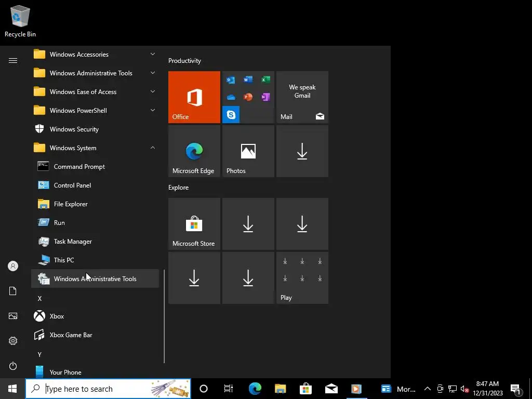Open the Microsoft Edge tile

click(194, 151)
